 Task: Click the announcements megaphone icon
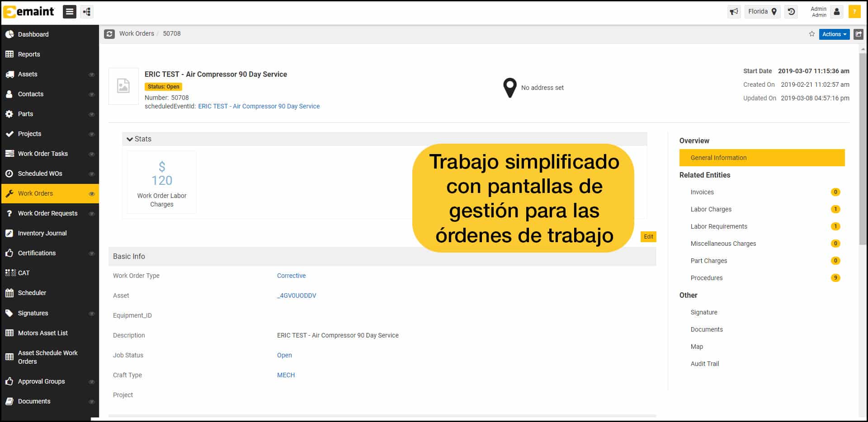click(734, 12)
